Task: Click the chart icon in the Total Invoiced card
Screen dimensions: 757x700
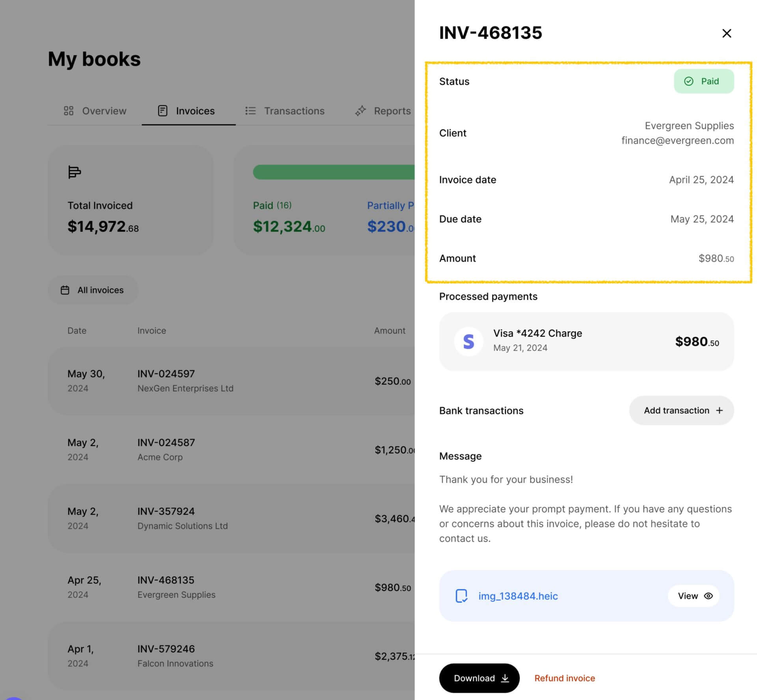Action: (x=74, y=172)
